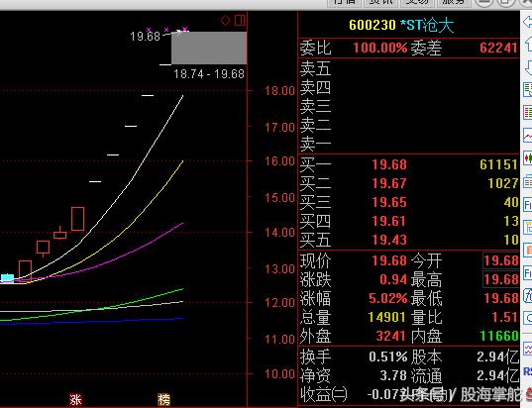Click the 最高 highest price box
532x408 pixels.
point(501,279)
